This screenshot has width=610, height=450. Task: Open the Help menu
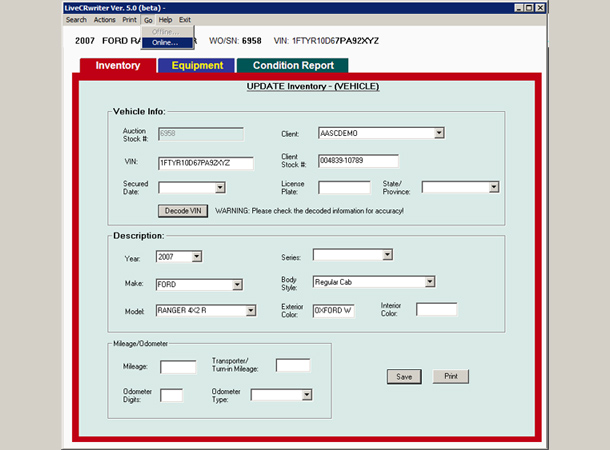[x=165, y=20]
